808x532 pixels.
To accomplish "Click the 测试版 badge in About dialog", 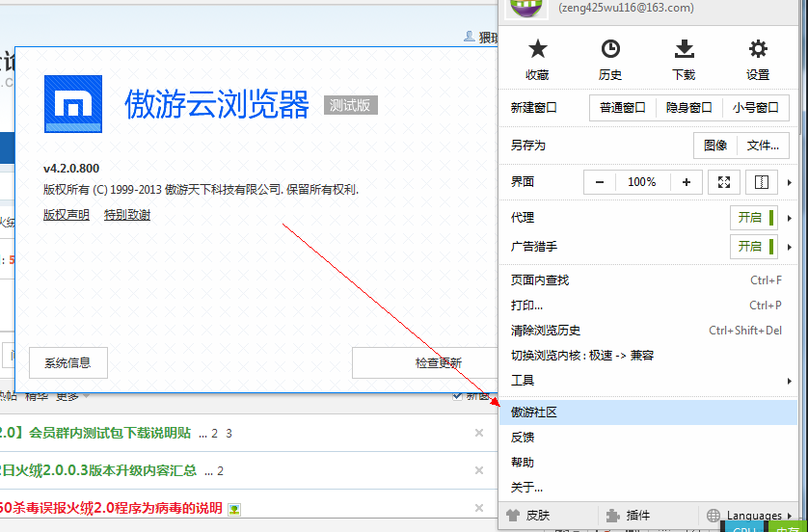I will tap(350, 105).
